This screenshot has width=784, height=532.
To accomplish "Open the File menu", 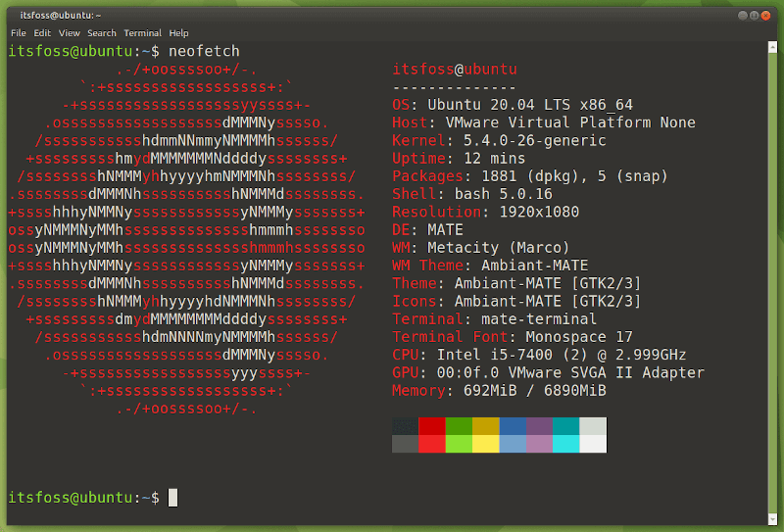I will [19, 33].
